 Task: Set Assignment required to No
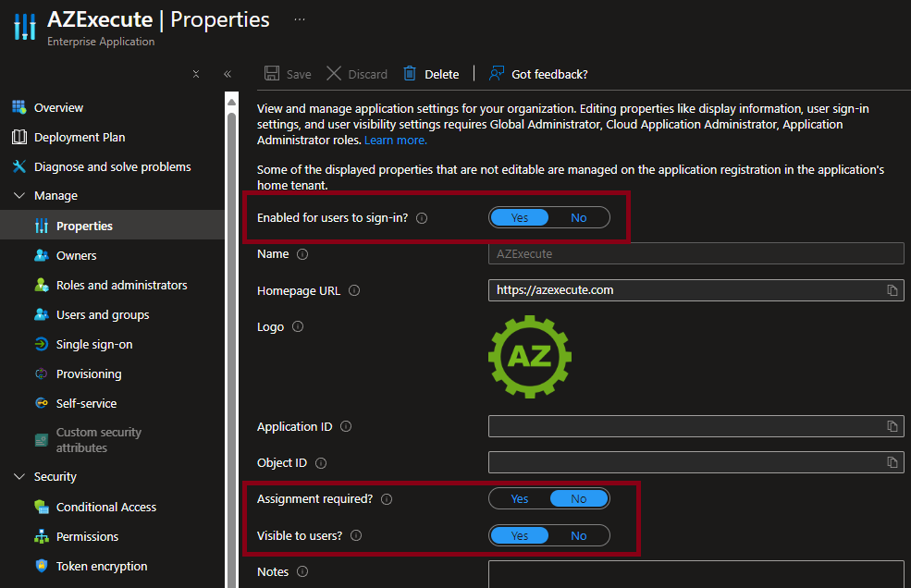click(x=579, y=498)
